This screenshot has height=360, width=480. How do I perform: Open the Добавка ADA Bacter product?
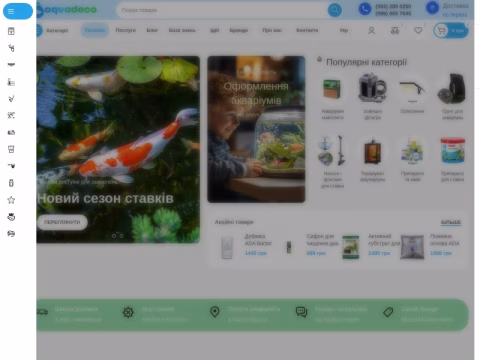(x=258, y=240)
